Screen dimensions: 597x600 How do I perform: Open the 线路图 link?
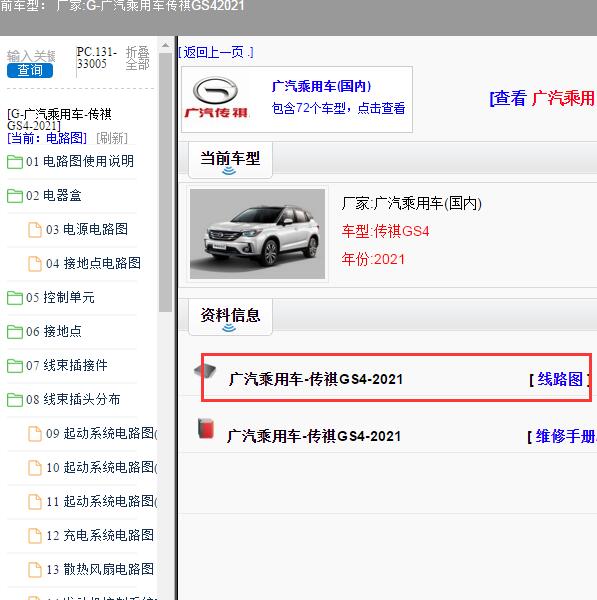click(560, 380)
